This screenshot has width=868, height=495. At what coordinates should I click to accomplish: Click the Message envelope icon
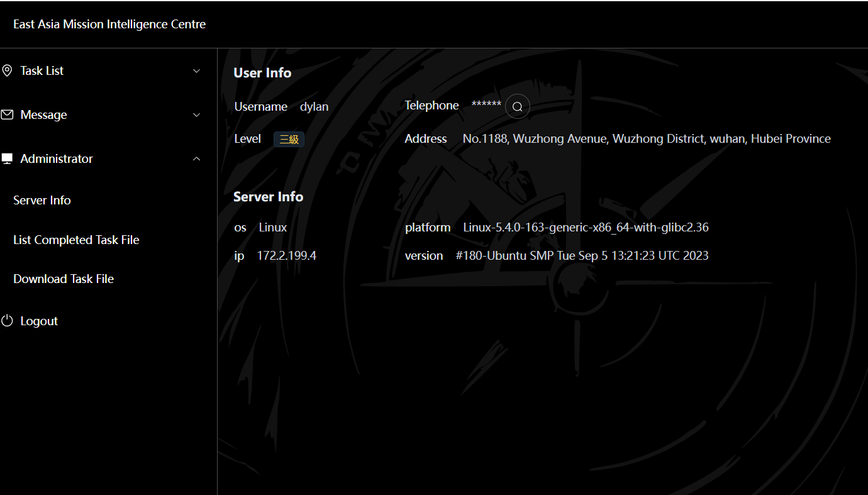point(7,114)
